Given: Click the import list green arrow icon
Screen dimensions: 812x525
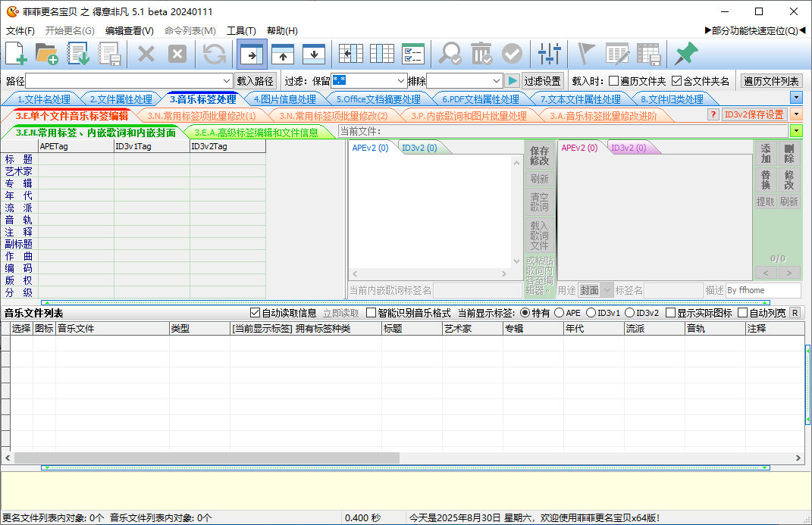Looking at the screenshot, I should click(x=79, y=54).
